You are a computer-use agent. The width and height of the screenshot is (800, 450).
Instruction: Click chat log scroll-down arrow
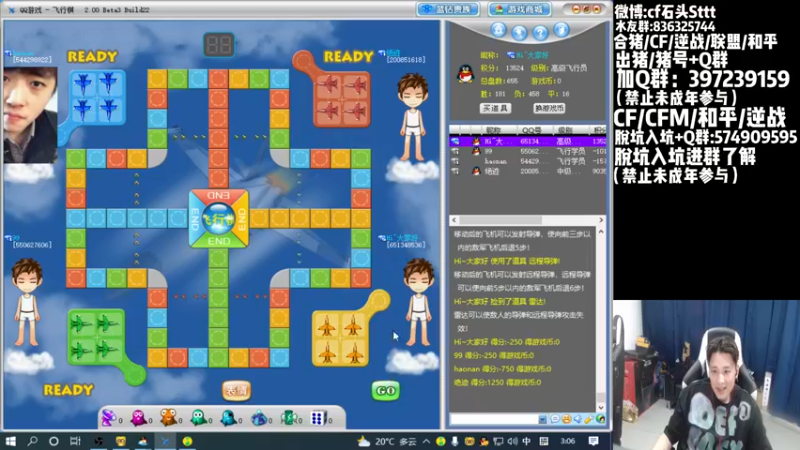(601, 407)
